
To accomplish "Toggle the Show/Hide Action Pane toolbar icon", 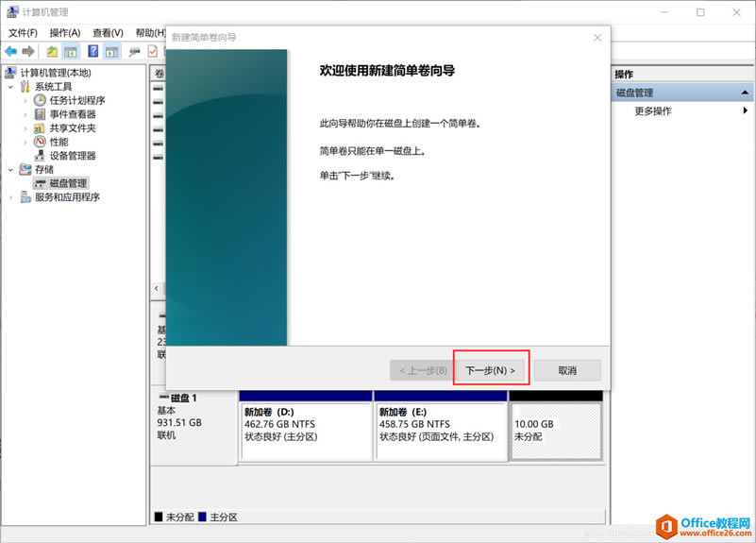I will click(x=112, y=51).
